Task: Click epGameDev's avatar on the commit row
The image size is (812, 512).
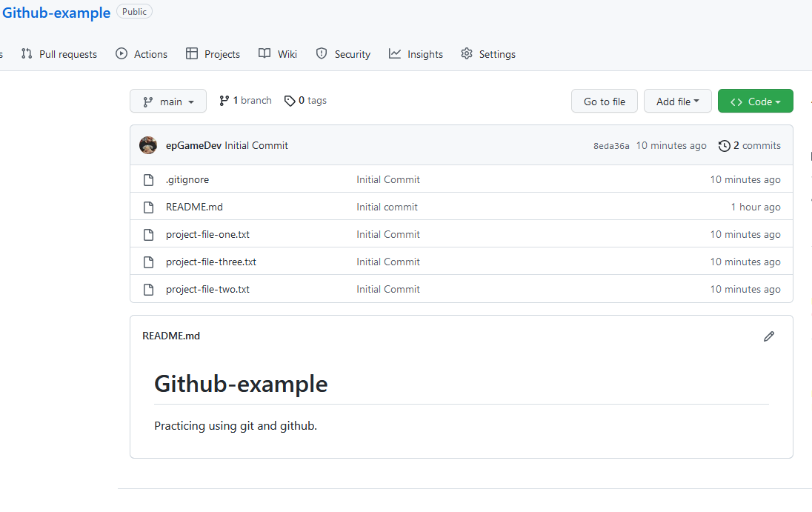Action: coord(148,145)
